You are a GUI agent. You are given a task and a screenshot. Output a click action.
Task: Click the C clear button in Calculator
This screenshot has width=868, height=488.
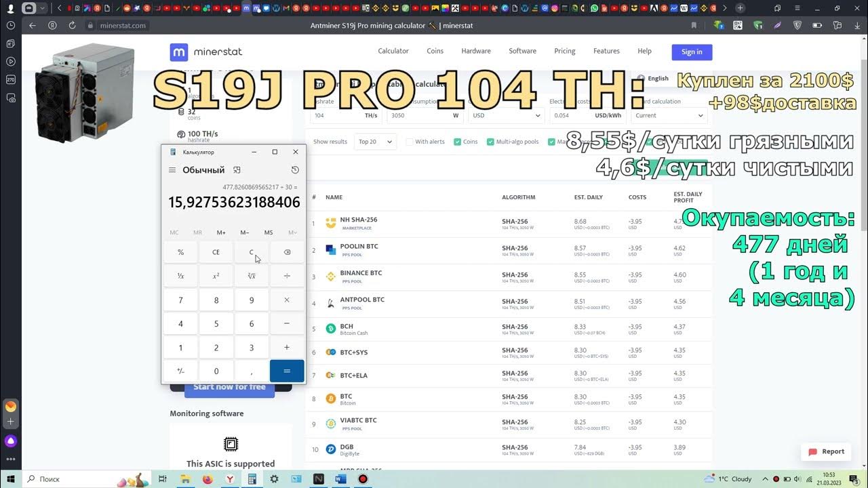[x=252, y=252]
